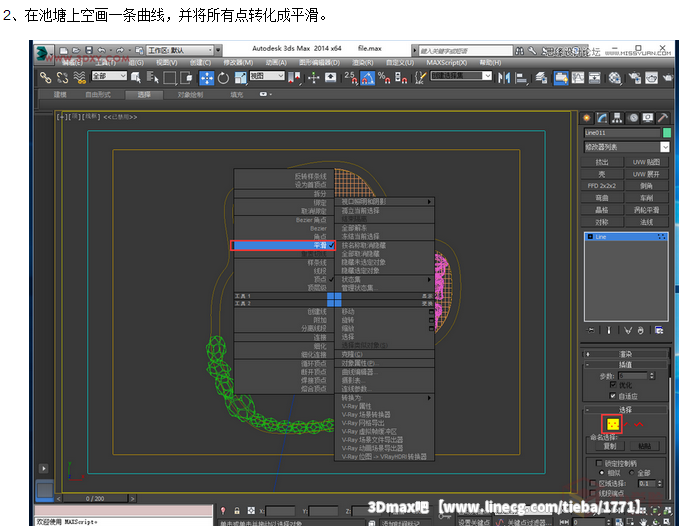
Task: Enable the 区域选择 checkbox
Action: (x=593, y=483)
